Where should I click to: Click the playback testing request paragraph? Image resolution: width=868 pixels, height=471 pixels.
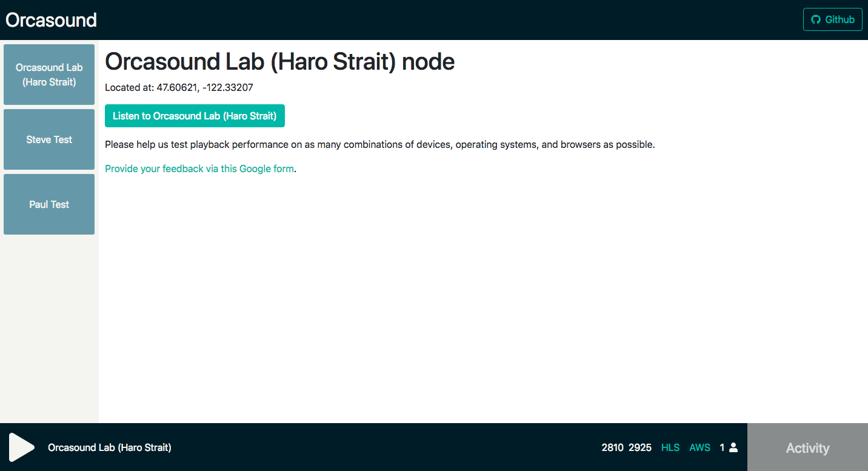point(379,145)
